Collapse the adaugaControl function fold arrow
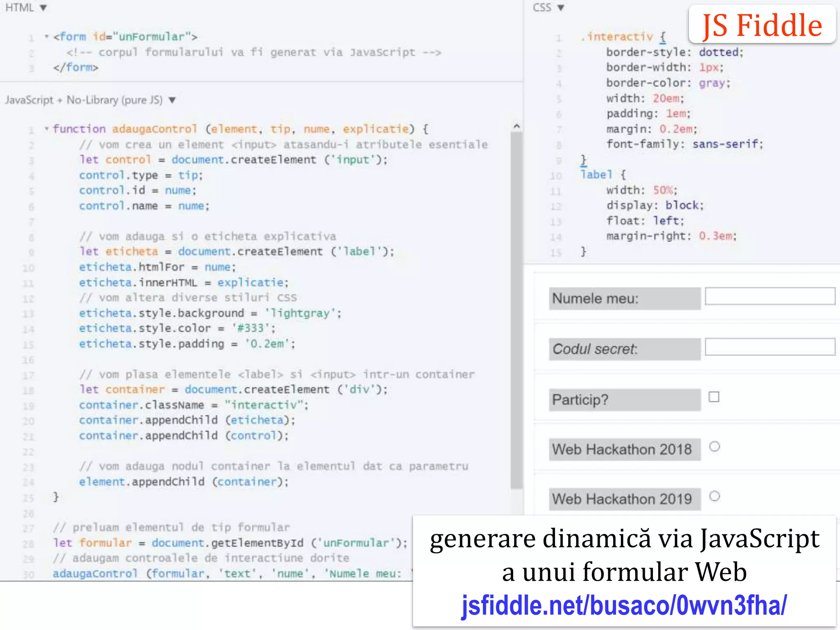 pos(46,129)
